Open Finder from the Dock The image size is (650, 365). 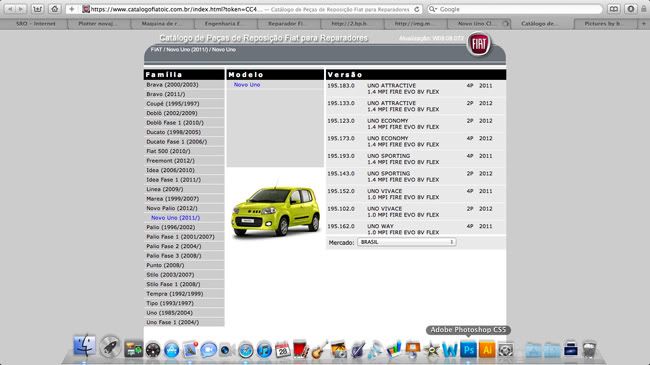(85, 346)
